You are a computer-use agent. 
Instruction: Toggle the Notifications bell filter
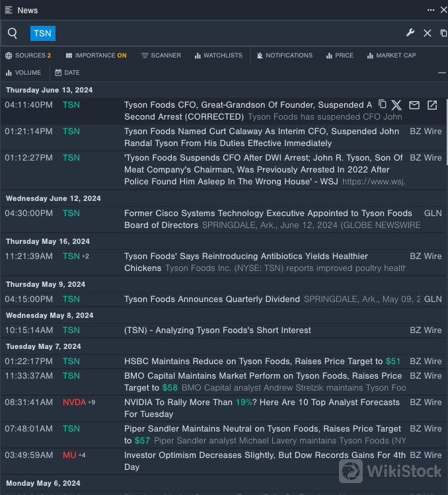point(284,56)
